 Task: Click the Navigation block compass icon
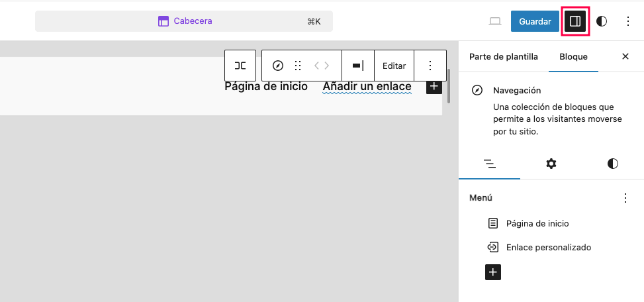coord(278,66)
